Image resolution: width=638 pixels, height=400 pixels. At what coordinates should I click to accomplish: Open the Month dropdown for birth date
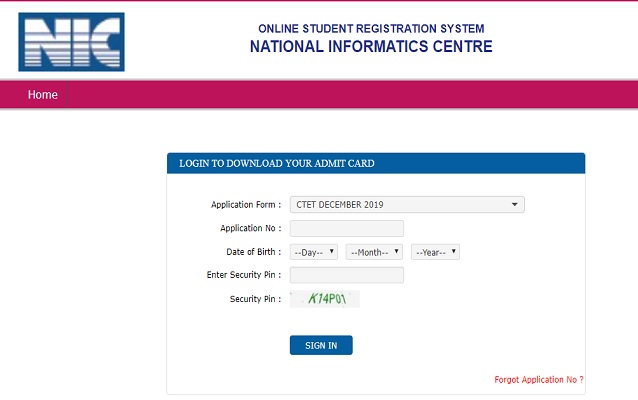[x=374, y=252]
